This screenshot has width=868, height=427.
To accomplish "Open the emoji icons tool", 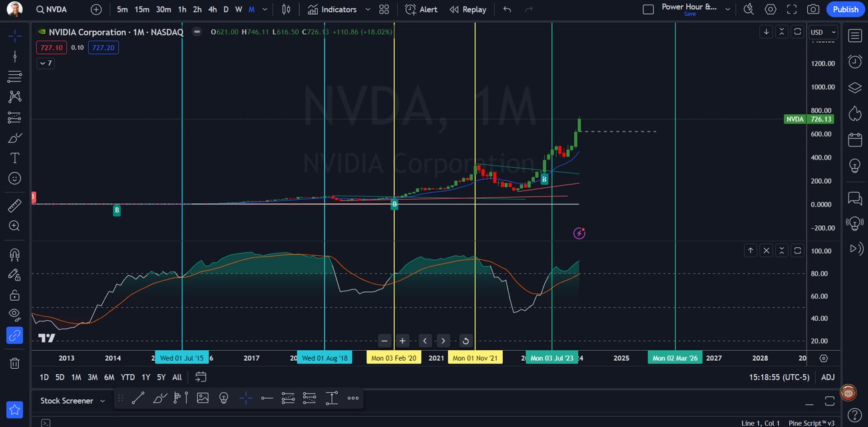I will [x=15, y=178].
